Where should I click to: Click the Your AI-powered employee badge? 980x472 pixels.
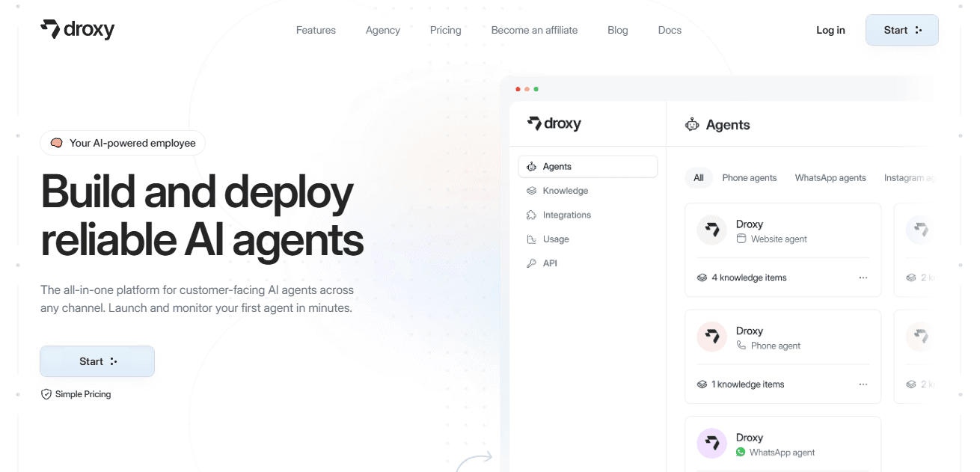(123, 143)
